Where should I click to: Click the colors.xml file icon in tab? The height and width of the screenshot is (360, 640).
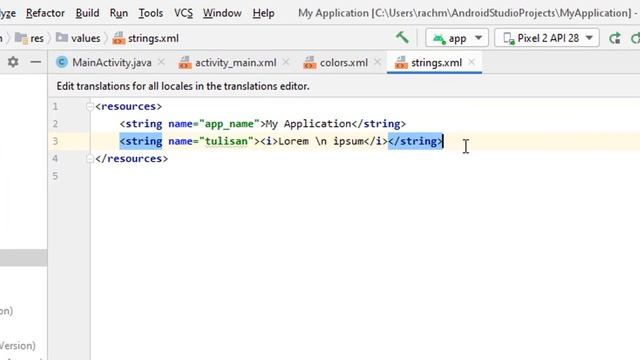(x=310, y=62)
